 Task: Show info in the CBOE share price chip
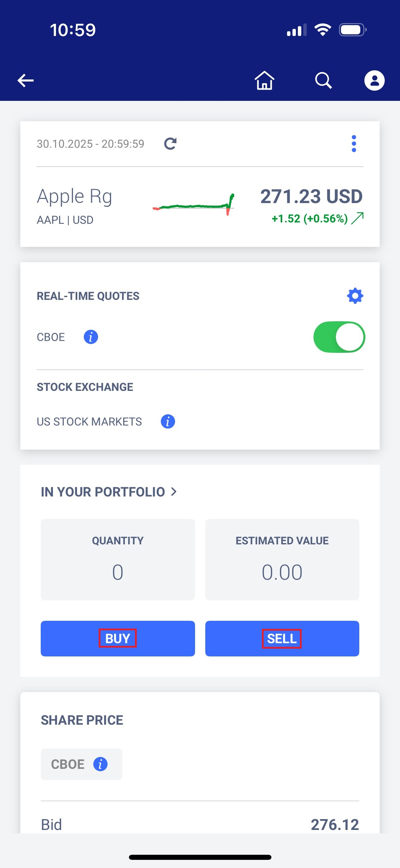(100, 764)
